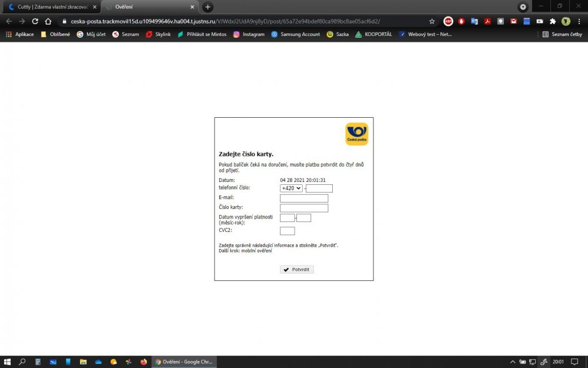The image size is (588, 368).
Task: Open the Windows Start menu
Action: coord(7,362)
